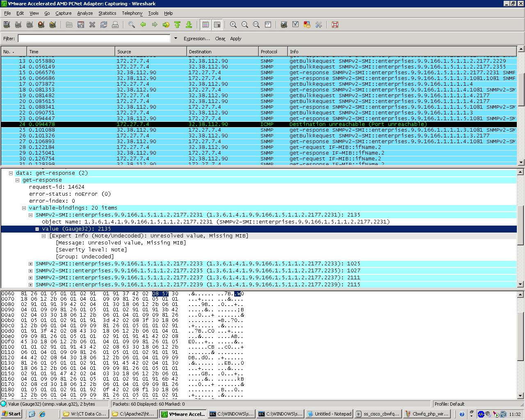525x420 pixels.
Task: Reload the capture file icon
Action: click(104, 25)
